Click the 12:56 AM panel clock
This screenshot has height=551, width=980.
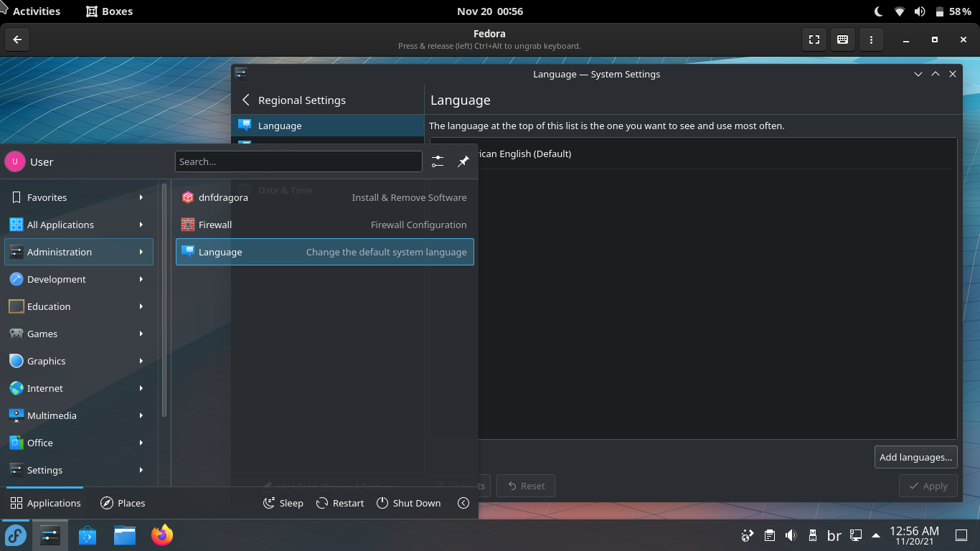pyautogui.click(x=914, y=535)
